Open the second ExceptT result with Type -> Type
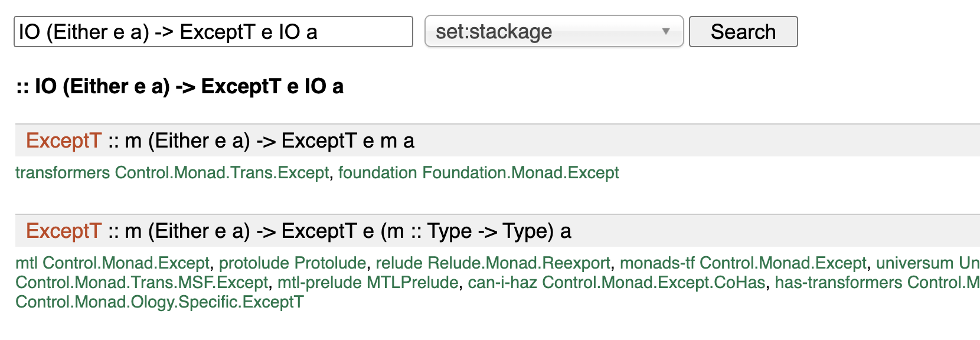This screenshot has height=340, width=980. click(x=64, y=231)
